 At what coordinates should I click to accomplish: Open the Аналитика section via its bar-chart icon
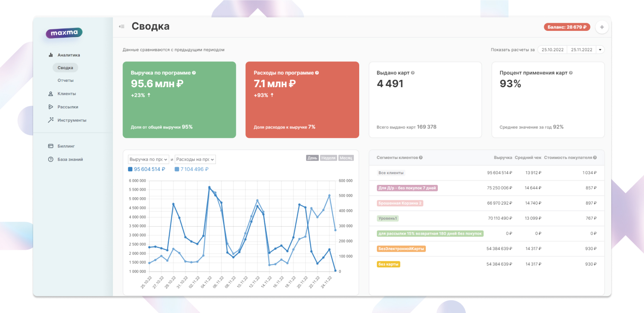(x=50, y=55)
